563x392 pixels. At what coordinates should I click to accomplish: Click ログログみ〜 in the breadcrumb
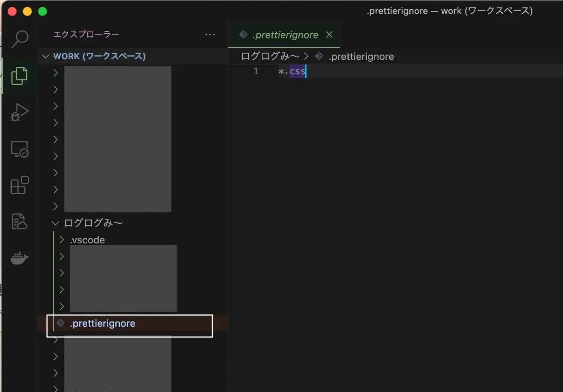coord(270,57)
